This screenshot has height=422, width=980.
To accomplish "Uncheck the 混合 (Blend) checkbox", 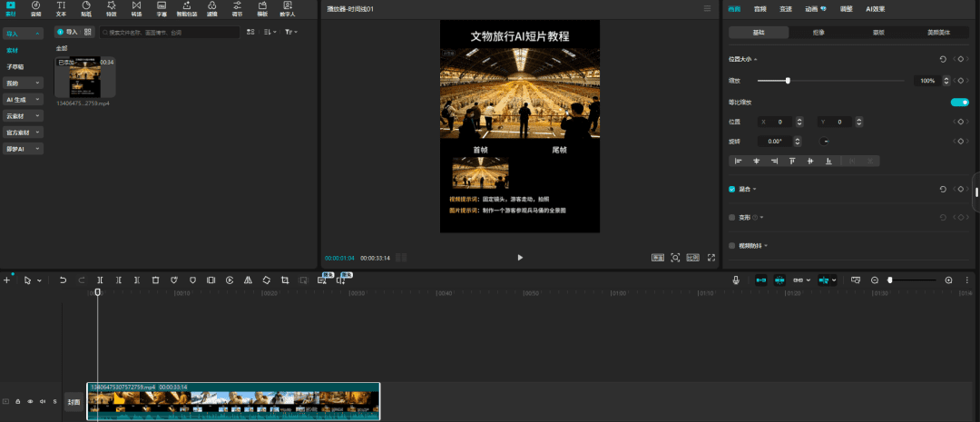I will [x=732, y=190].
